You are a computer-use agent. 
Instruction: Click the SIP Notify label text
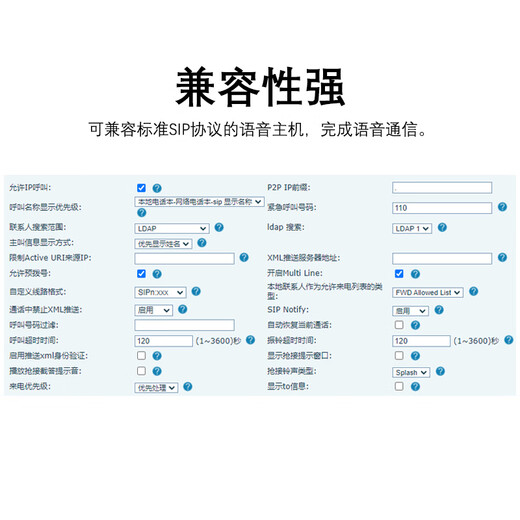click(288, 310)
